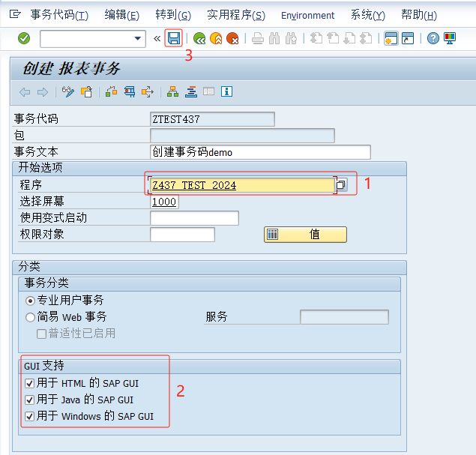
Task: Collapse command field with double-chevron icon
Action: tap(157, 38)
